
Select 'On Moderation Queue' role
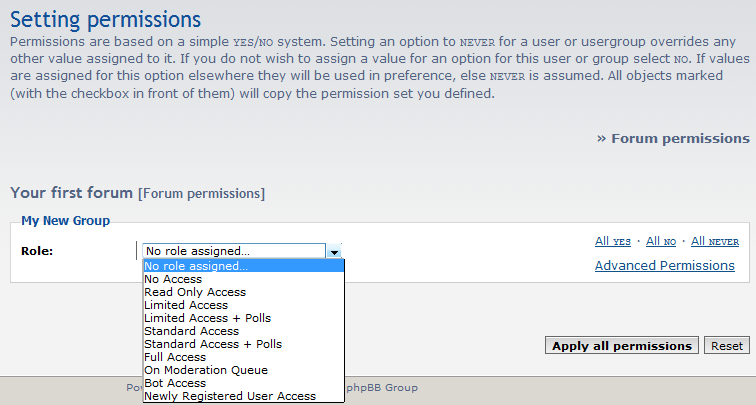coord(206,370)
